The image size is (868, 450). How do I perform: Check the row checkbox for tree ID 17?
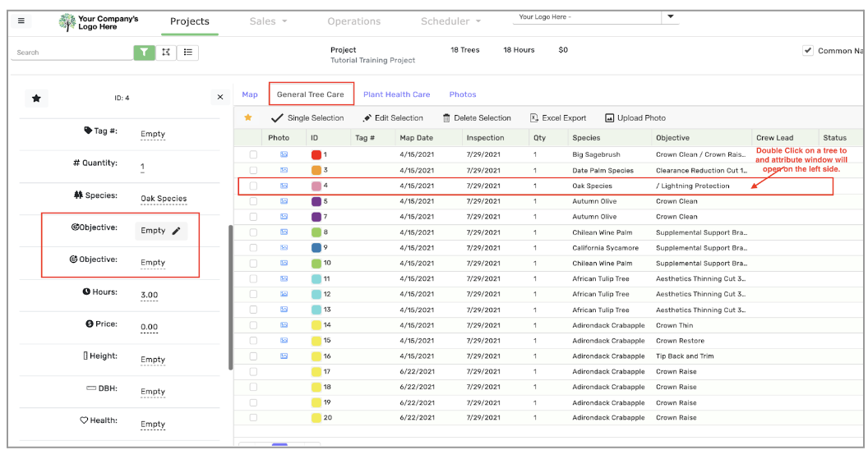pos(253,371)
